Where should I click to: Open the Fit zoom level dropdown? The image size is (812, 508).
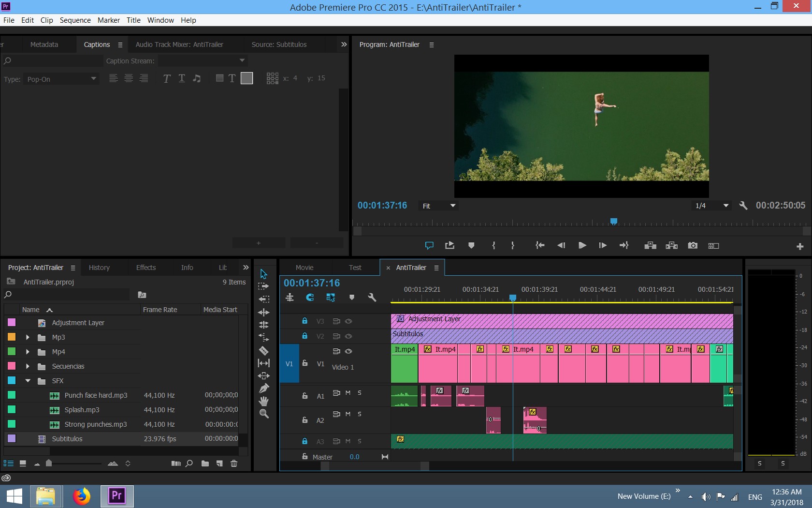coord(439,206)
